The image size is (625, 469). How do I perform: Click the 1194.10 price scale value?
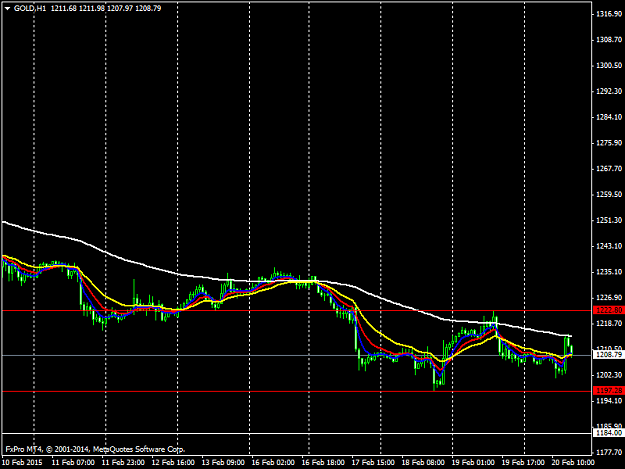click(609, 401)
